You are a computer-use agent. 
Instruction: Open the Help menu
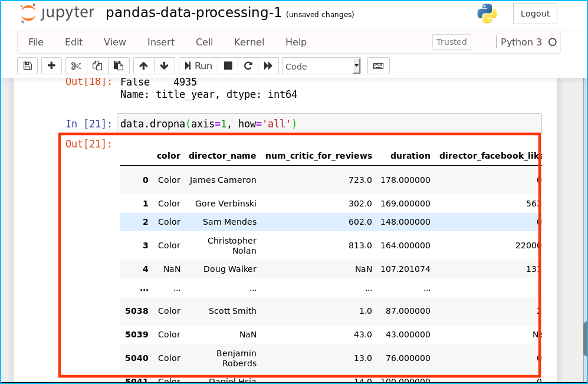click(x=296, y=42)
